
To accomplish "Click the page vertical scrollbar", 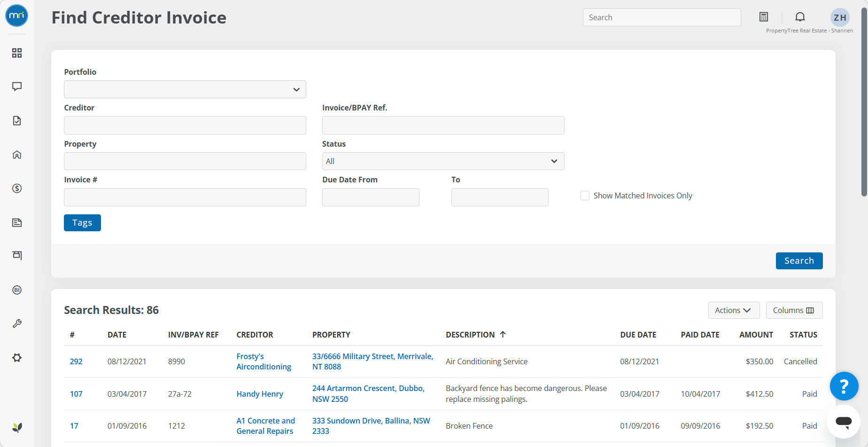I will pyautogui.click(x=864, y=101).
